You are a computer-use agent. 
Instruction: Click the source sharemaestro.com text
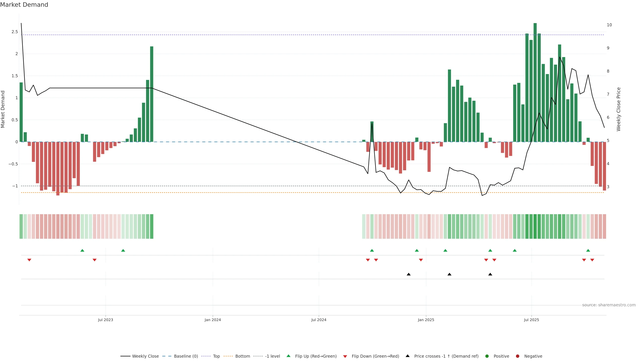(609, 305)
